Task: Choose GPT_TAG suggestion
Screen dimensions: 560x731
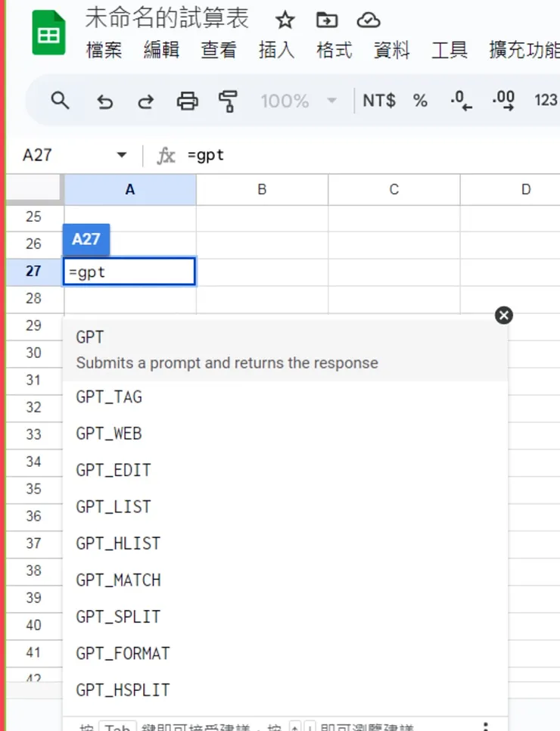Action: click(x=285, y=397)
